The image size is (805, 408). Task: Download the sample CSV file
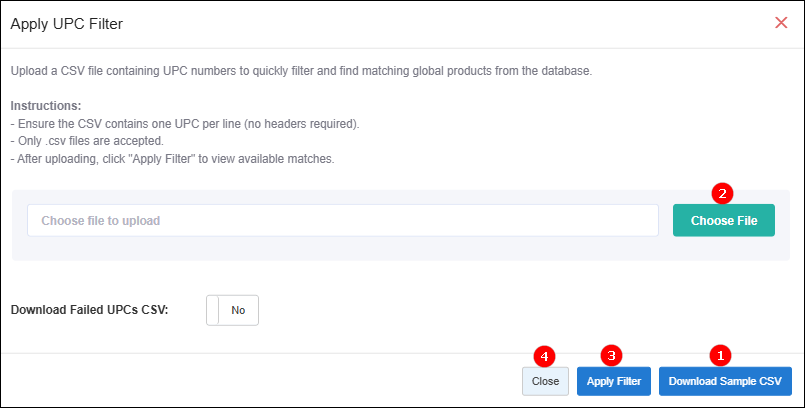coord(725,381)
